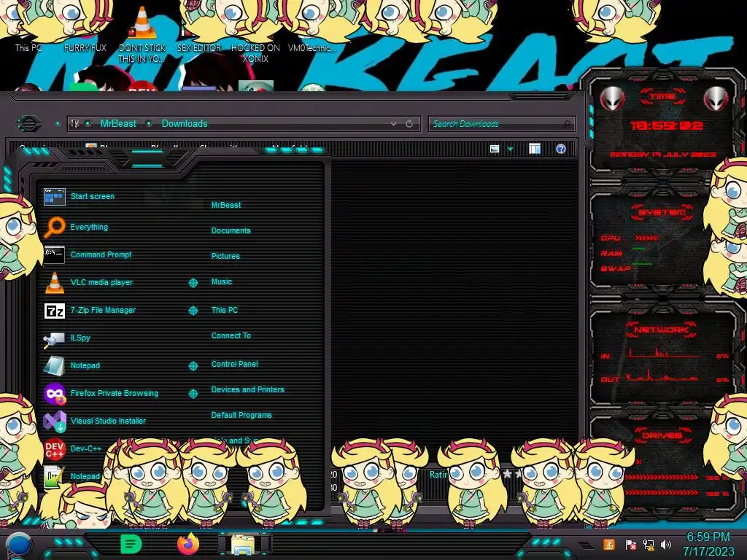Click the NETWORK IN traffic graph

pos(664,353)
